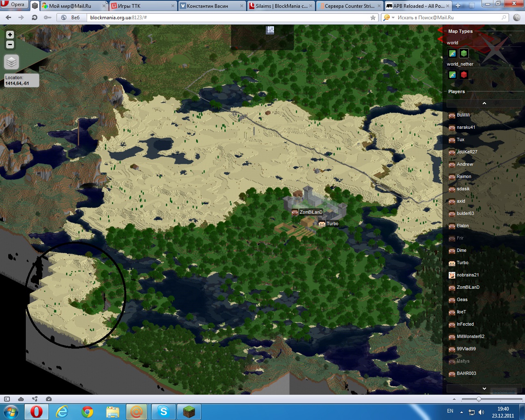Switch to Silaims BlockMania tab

pyautogui.click(x=281, y=6)
